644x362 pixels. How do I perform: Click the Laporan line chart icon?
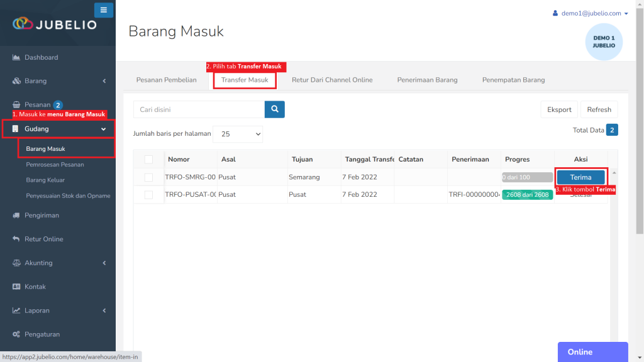[x=16, y=310]
